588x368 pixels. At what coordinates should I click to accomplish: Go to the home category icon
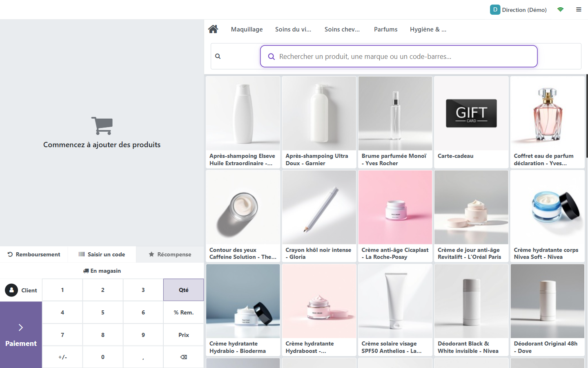[213, 29]
